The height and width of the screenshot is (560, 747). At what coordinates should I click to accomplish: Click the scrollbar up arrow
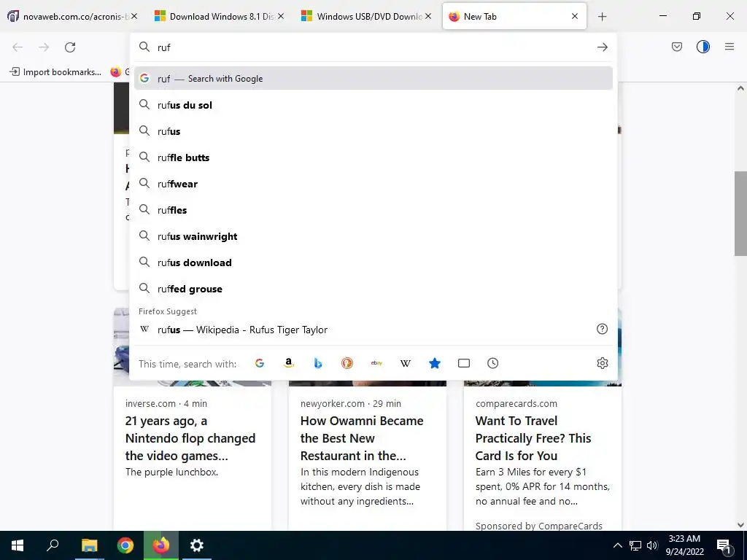pyautogui.click(x=740, y=88)
